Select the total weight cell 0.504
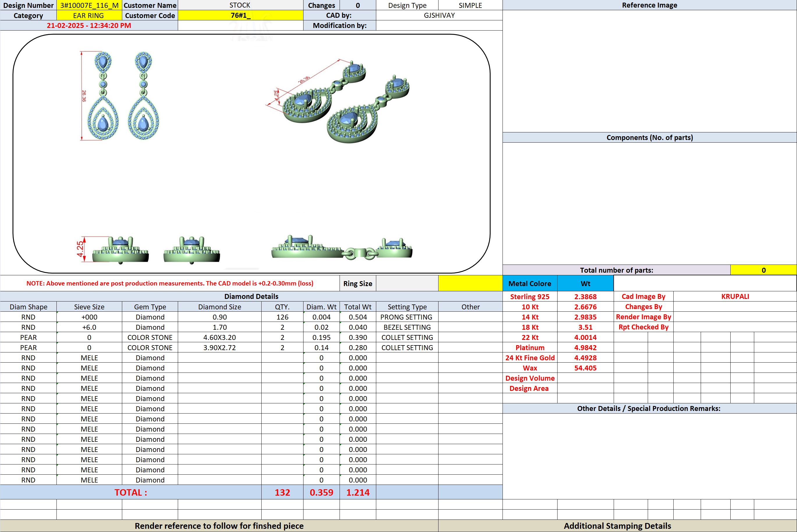This screenshot has width=797, height=532. 358,317
